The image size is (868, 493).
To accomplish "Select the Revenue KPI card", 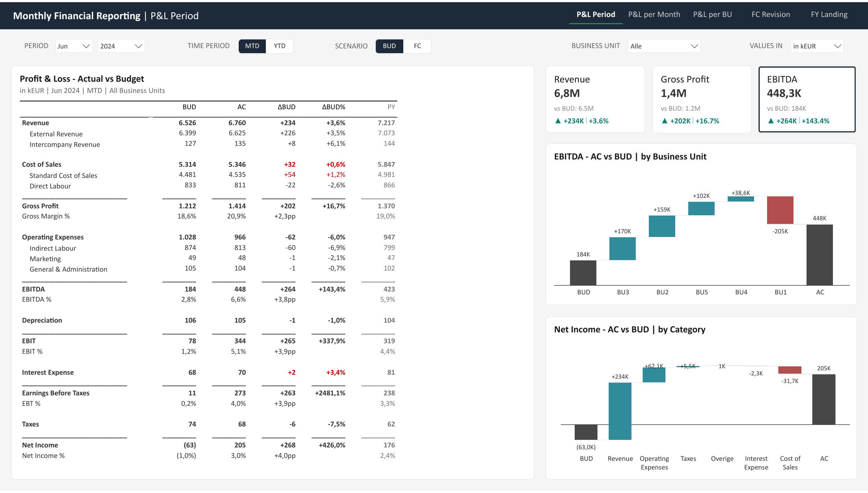I will tap(595, 99).
